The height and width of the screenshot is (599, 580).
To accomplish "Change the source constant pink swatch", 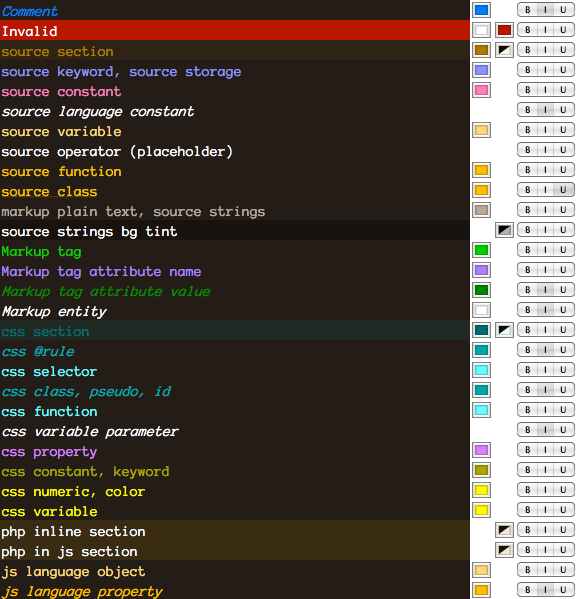I will coord(481,90).
